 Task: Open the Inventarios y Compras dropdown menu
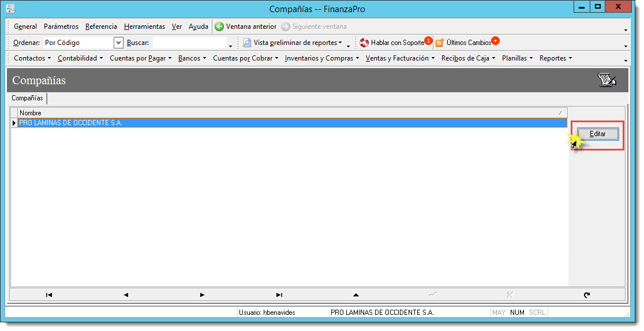coord(322,58)
